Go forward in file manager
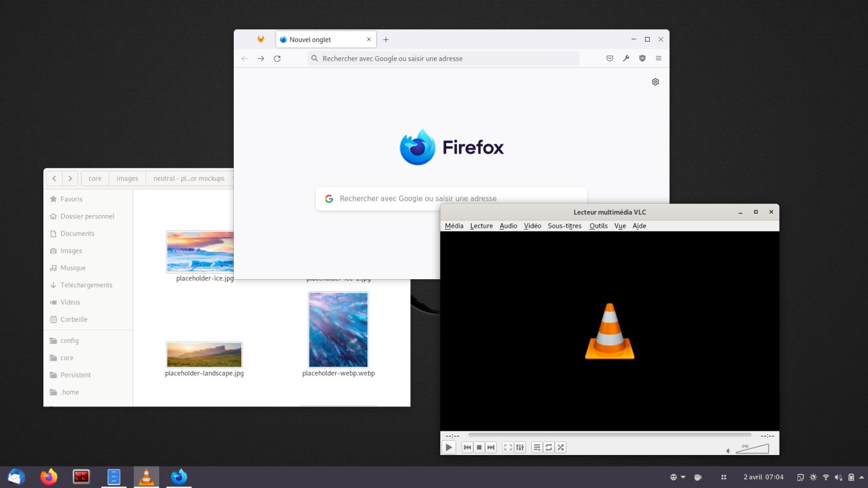Image resolution: width=868 pixels, height=488 pixels. click(x=70, y=178)
